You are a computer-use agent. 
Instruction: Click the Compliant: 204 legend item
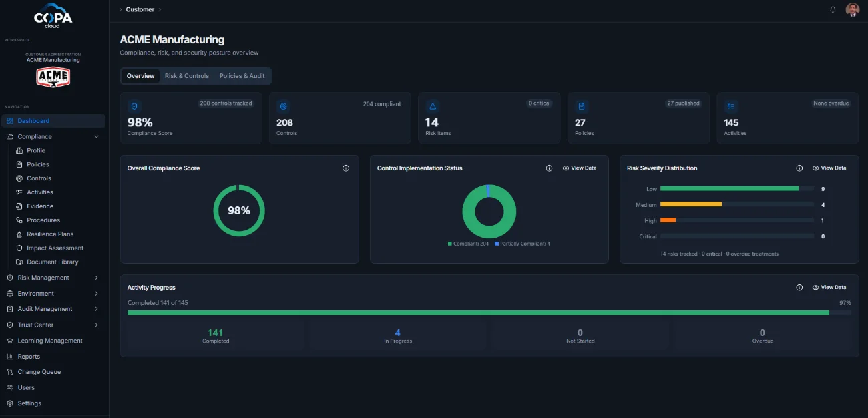click(468, 244)
